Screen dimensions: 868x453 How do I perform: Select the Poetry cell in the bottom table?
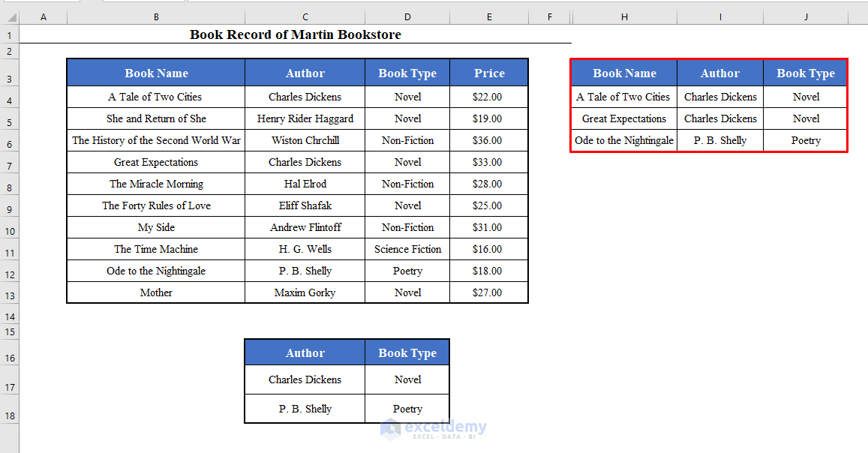pos(407,409)
